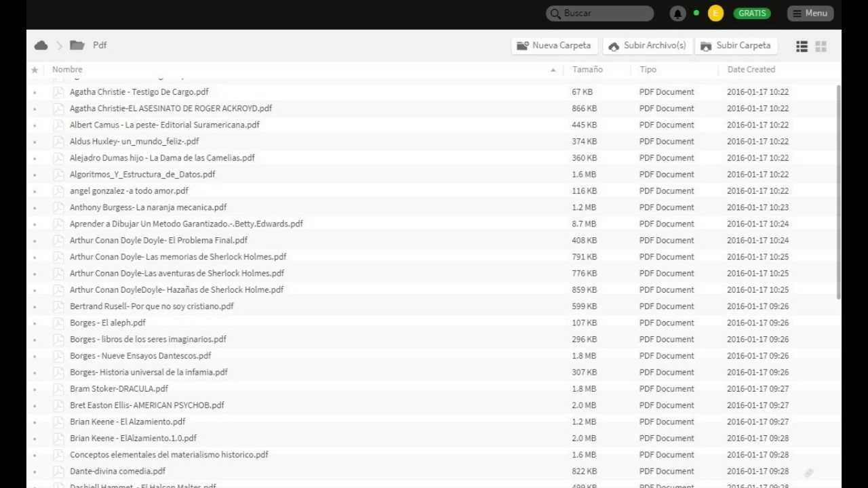Image resolution: width=868 pixels, height=488 pixels.
Task: Open the Menu dropdown
Action: coord(810,13)
